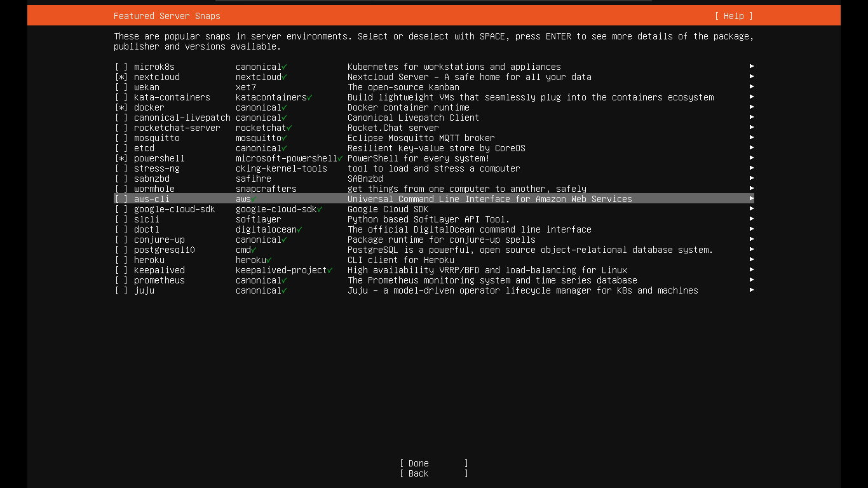
Task: Deselect the nextcloud snap checkbox
Action: (121, 77)
